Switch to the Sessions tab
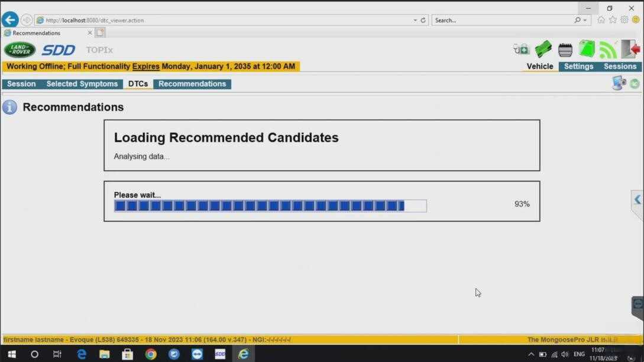644x362 pixels. pyautogui.click(x=620, y=66)
